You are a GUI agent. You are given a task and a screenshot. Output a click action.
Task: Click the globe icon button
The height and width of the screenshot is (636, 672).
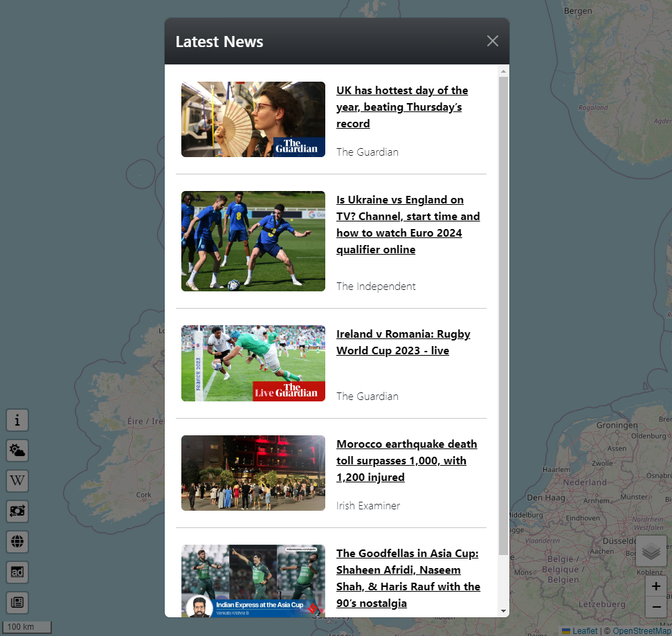coord(17,541)
